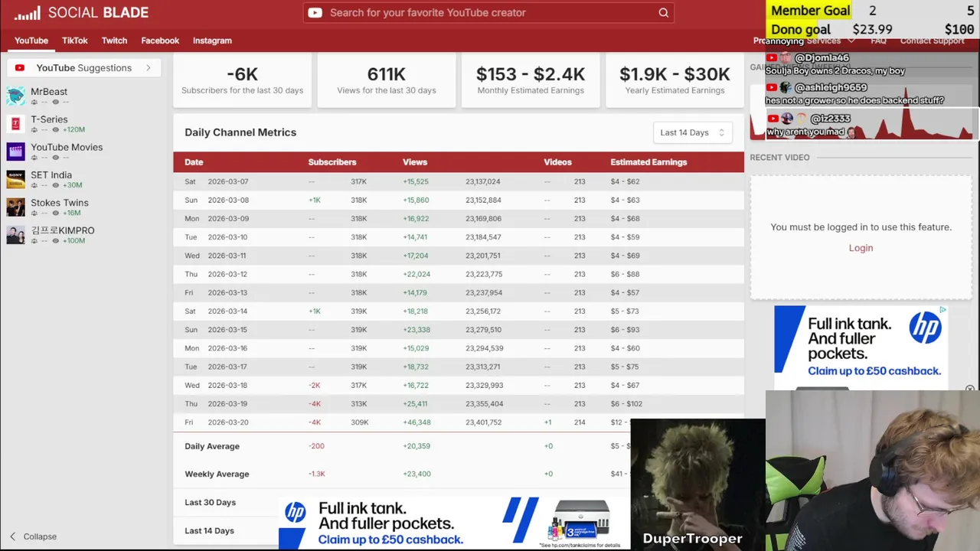Click the creator search input field
Viewport: 980px width, 551px height.
[490, 12]
